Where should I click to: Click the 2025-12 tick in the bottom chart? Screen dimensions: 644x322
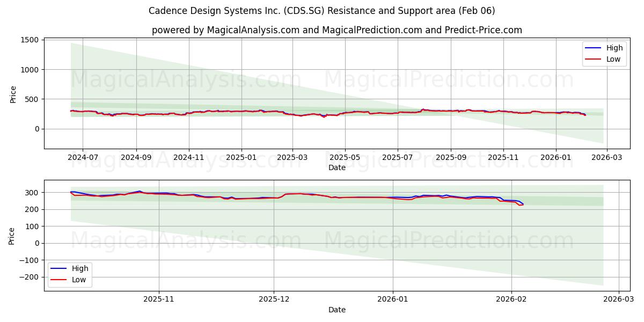pos(274,301)
